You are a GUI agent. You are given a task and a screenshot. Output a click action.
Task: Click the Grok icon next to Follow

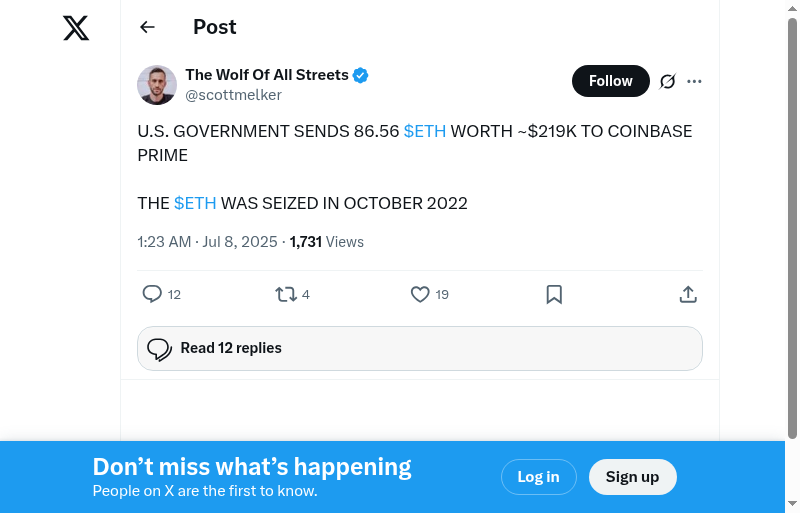pos(668,81)
